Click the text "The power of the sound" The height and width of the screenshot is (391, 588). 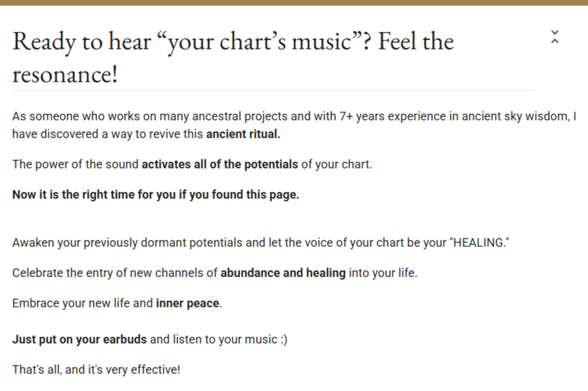(x=76, y=165)
